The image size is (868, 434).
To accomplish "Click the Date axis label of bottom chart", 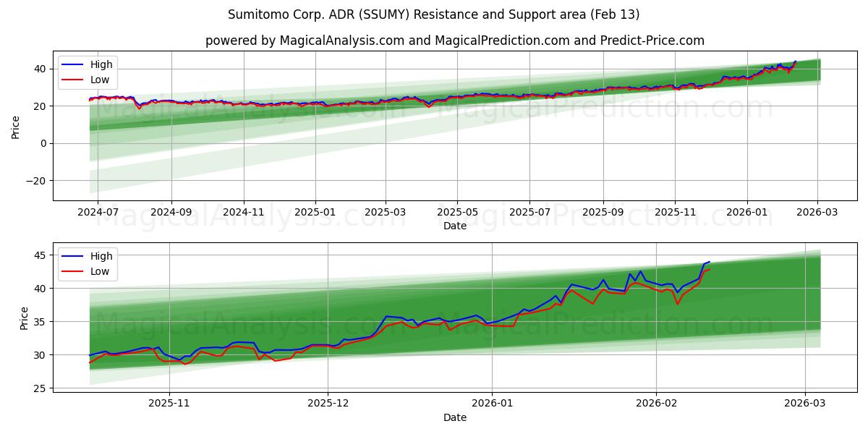I will (454, 417).
